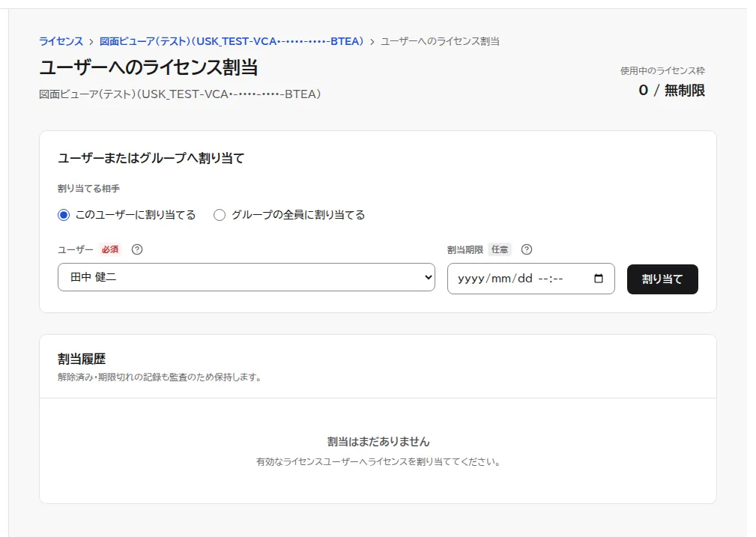
Task: Click the 0 / 無制限 license count
Action: [x=671, y=90]
